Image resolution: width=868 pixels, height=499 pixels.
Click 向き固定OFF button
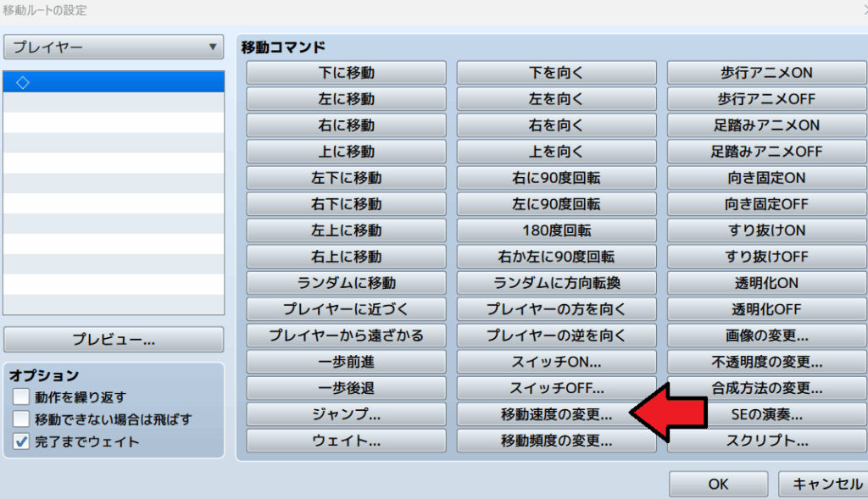[x=767, y=204]
